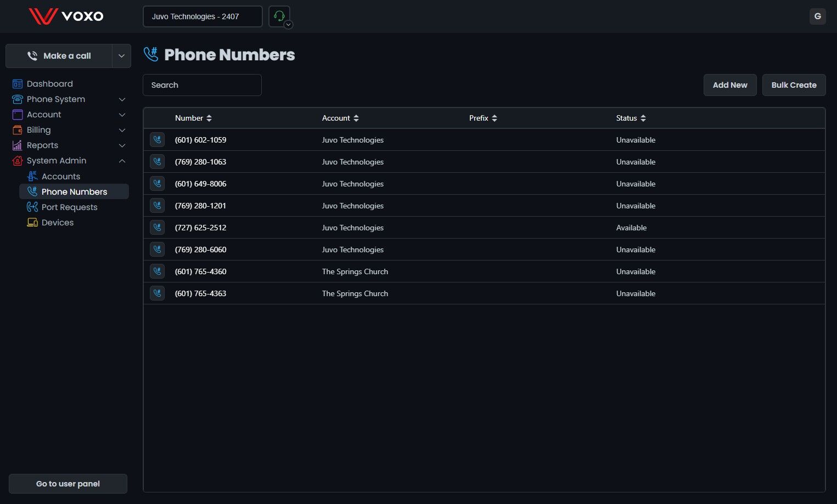Focus the Search input field
Viewport: 837px width, 504px height.
point(202,85)
